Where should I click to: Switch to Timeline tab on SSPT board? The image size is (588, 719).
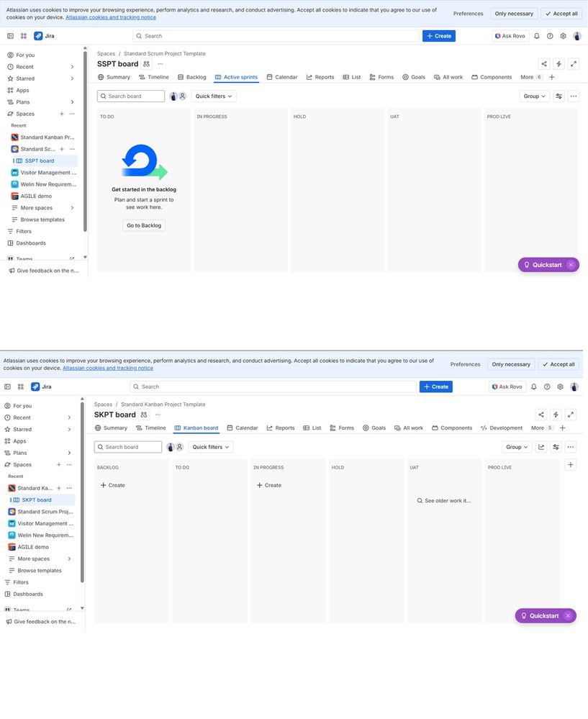coord(154,77)
